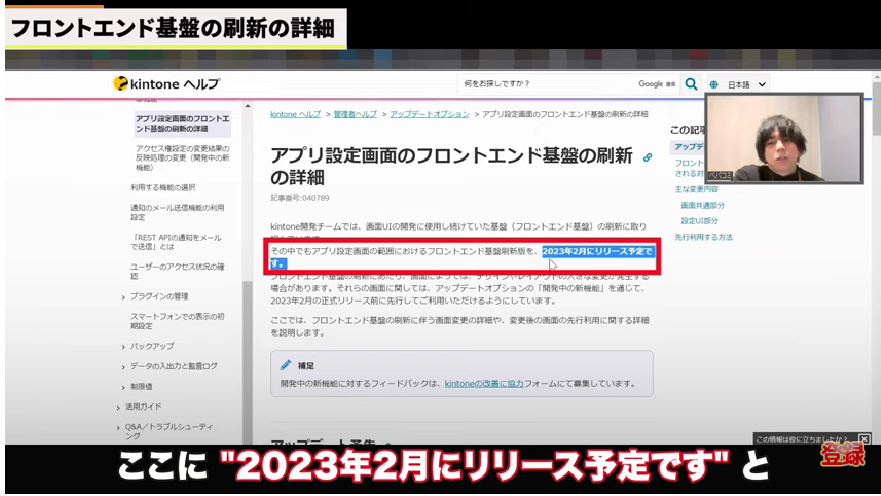881x496 pixels.
Task: Jump to 画面共通部分 in page contents
Action: point(702,205)
